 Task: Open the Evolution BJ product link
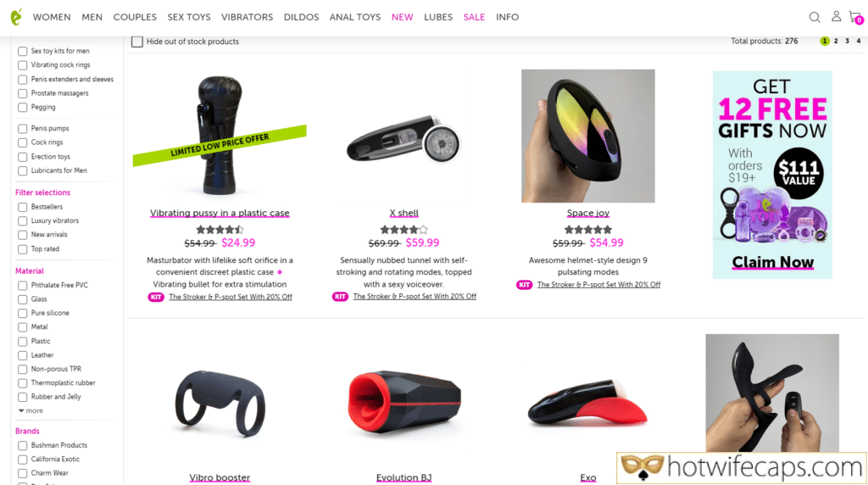(403, 477)
